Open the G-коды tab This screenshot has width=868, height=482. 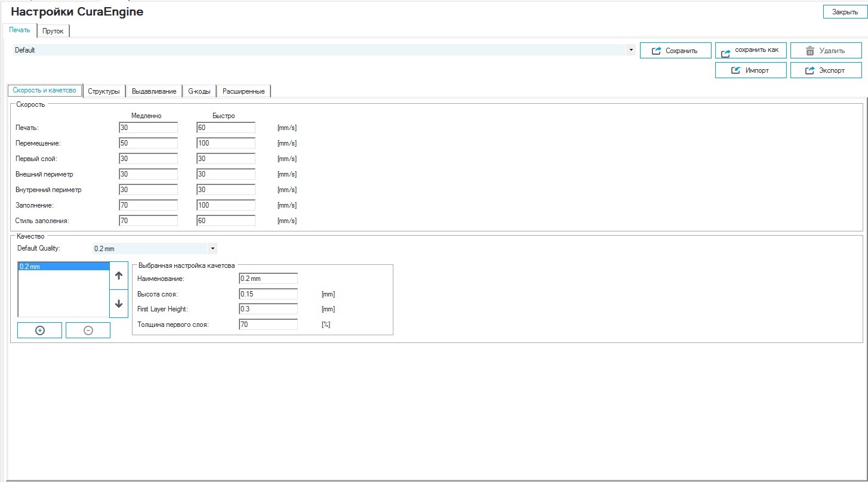(x=199, y=91)
